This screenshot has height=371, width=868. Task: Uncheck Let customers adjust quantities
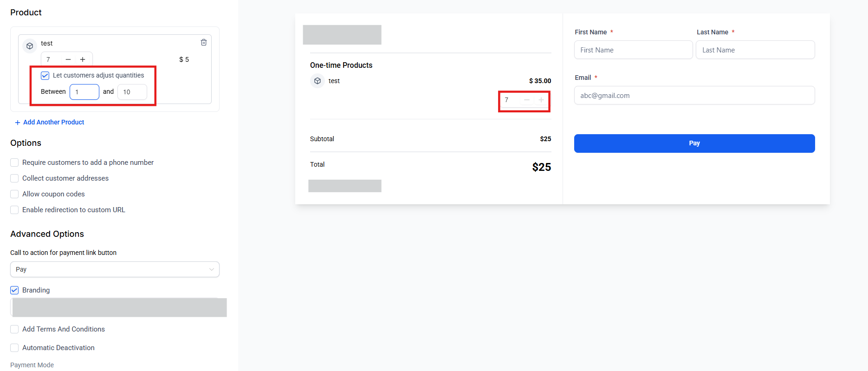(45, 76)
